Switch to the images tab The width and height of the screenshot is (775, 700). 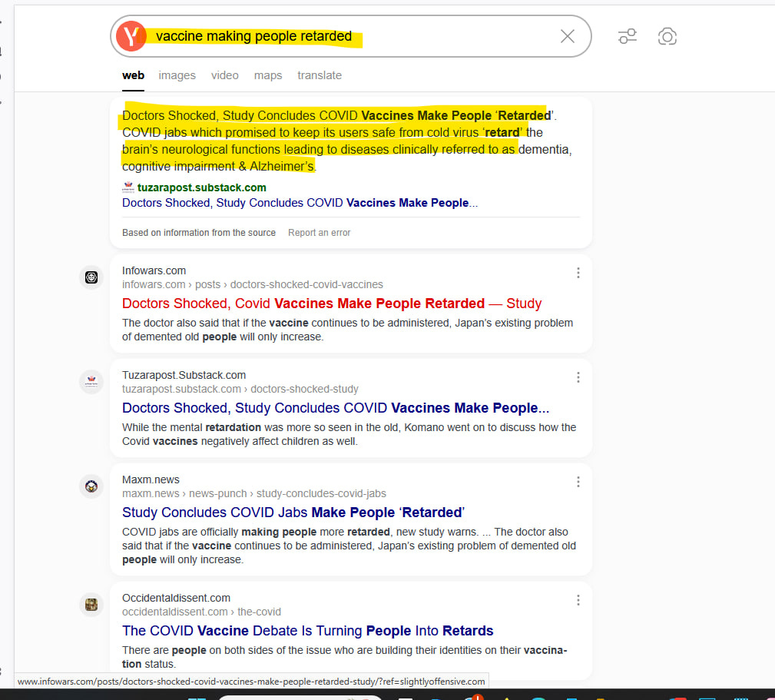click(x=177, y=75)
